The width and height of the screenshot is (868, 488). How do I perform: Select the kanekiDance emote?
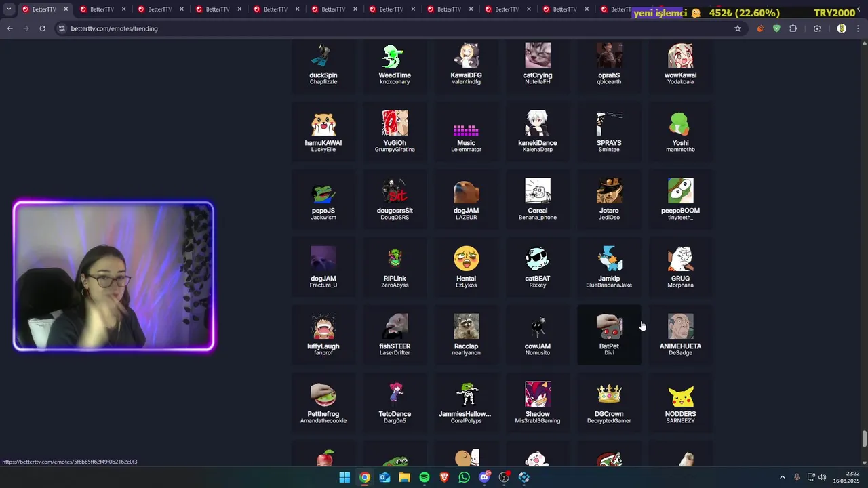coord(538,132)
